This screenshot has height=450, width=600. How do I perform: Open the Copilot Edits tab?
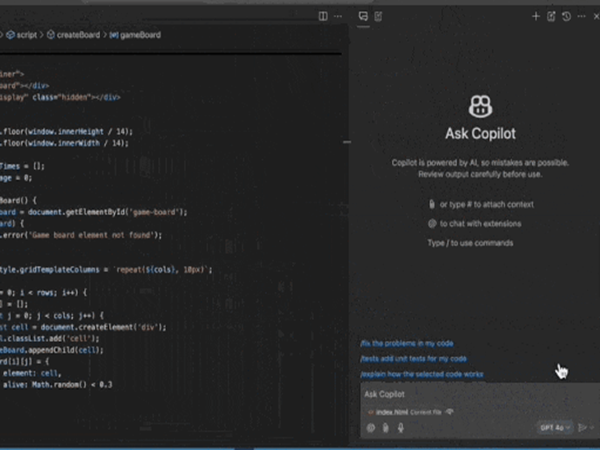tap(380, 16)
